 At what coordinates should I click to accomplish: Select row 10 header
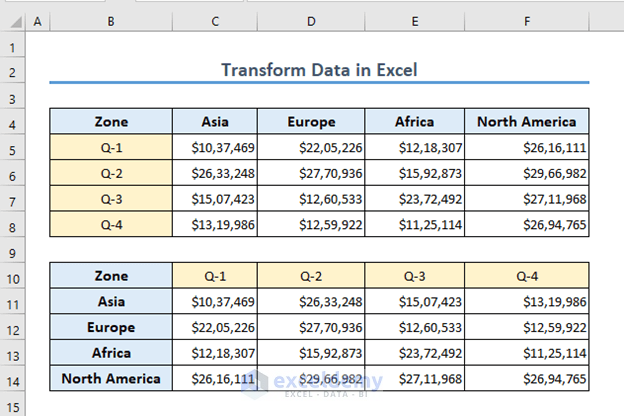click(x=12, y=279)
